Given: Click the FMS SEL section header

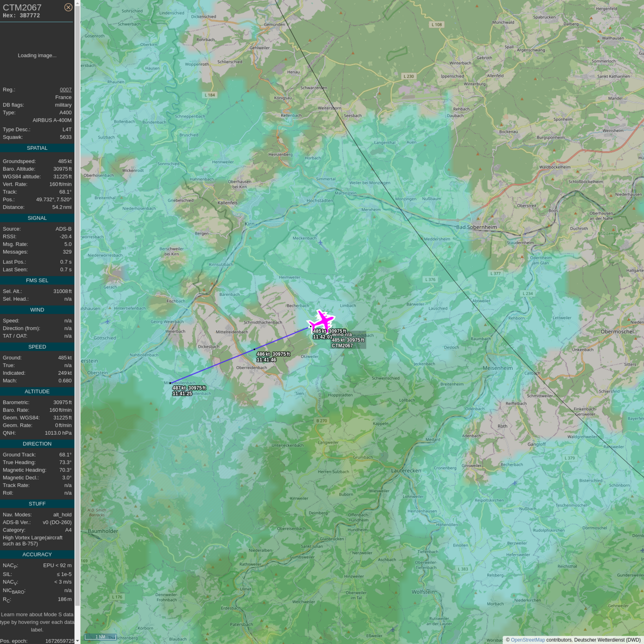Looking at the screenshot, I should pos(37,280).
